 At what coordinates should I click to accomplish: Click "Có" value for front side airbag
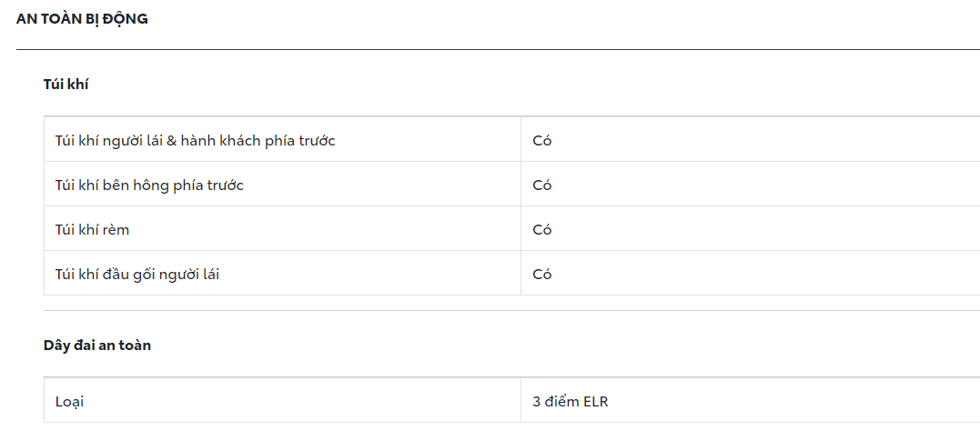pyautogui.click(x=542, y=185)
